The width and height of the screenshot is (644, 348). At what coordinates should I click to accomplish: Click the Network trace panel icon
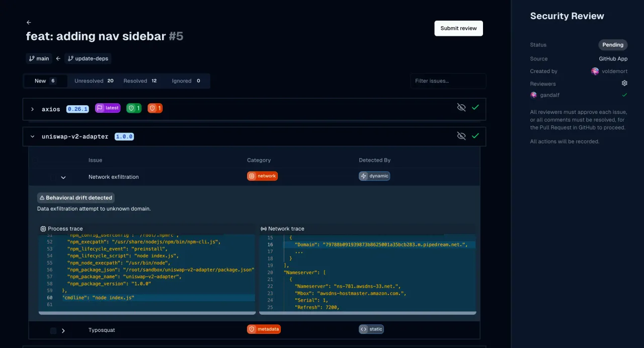pyautogui.click(x=264, y=229)
